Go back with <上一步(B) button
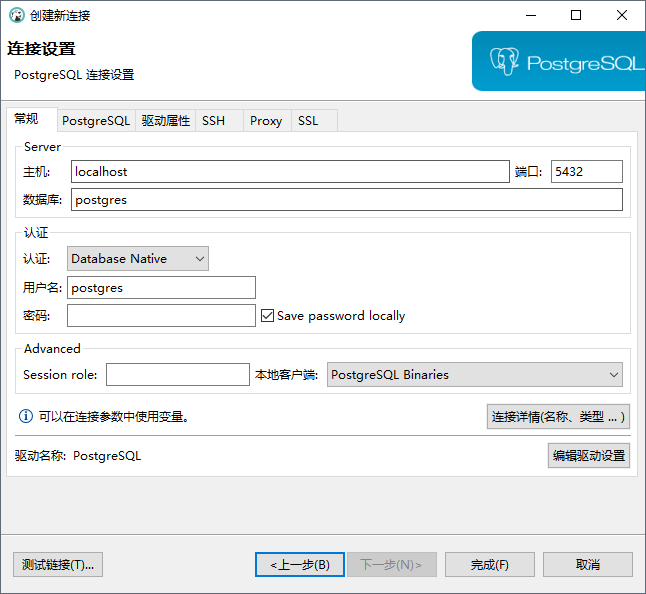Image resolution: width=646 pixels, height=594 pixels. [x=300, y=564]
